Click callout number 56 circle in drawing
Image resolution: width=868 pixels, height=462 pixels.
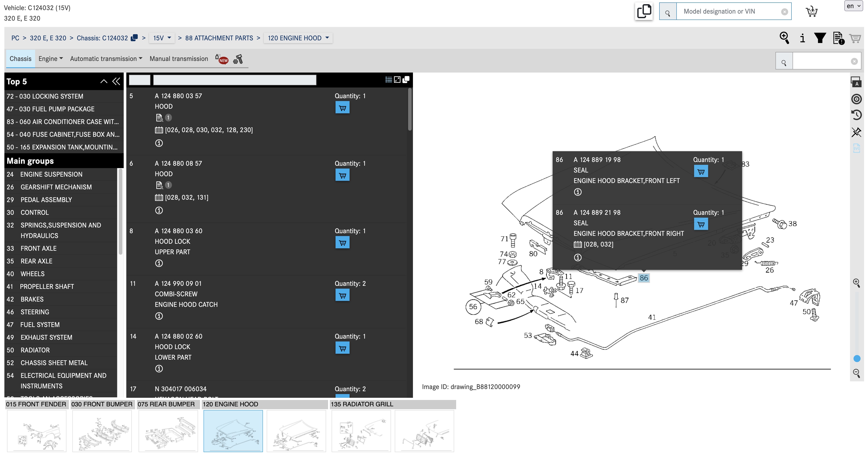pyautogui.click(x=473, y=307)
